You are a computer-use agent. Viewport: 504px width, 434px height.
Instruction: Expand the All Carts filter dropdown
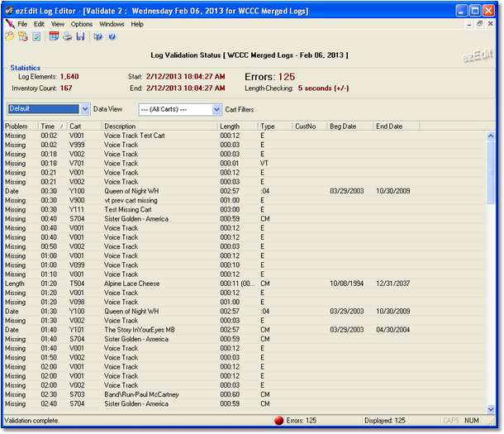tap(217, 110)
